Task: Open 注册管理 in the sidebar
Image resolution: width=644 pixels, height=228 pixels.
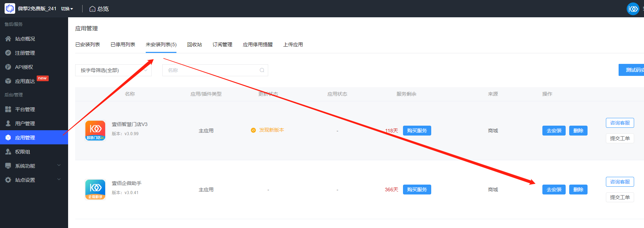Action: 34,53
